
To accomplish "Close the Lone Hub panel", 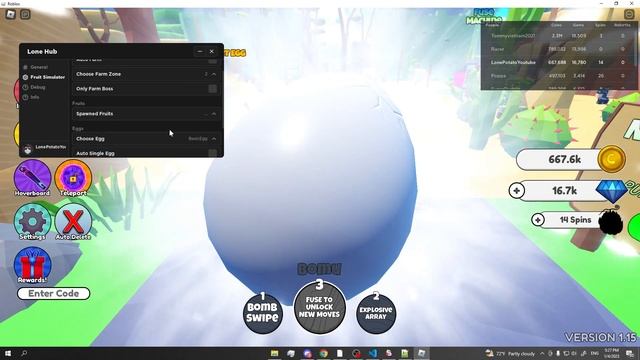I will tap(212, 51).
